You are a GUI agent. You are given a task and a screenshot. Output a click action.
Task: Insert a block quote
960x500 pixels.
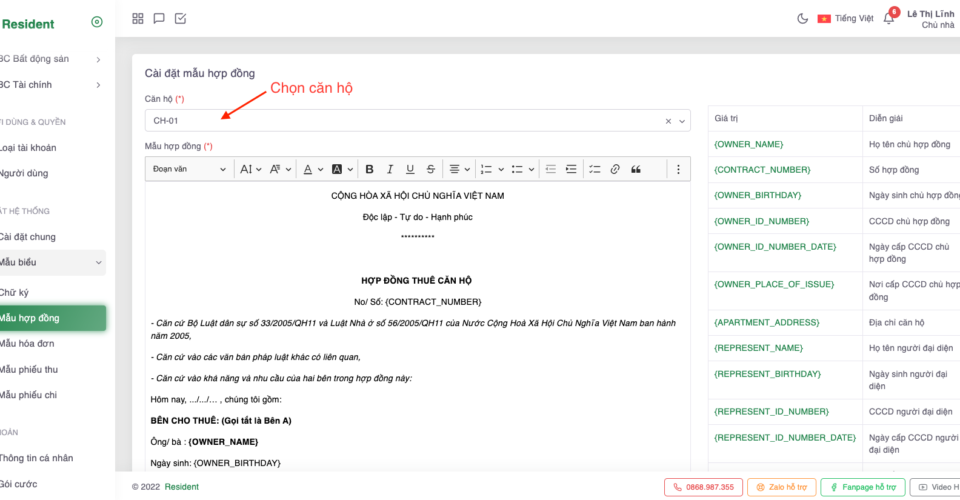point(636,169)
